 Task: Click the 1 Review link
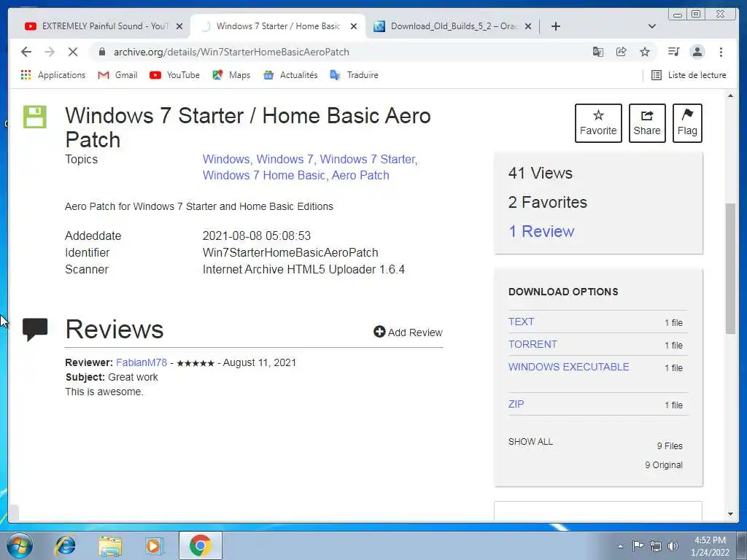(541, 231)
